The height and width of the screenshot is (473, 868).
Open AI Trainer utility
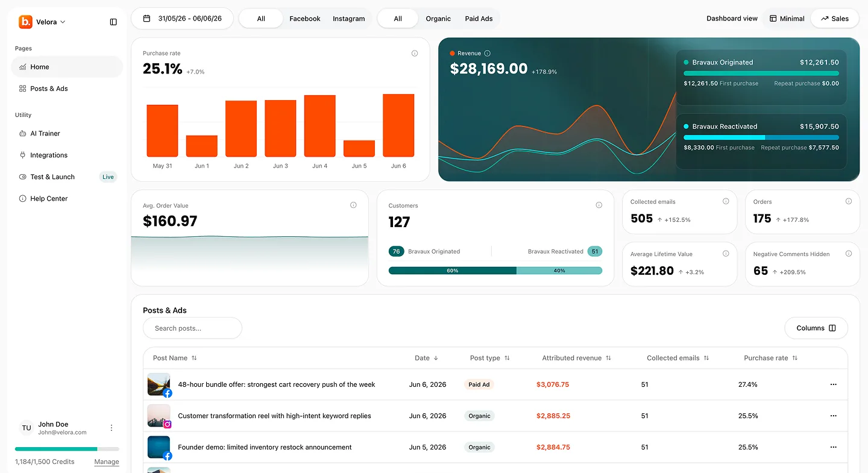click(x=67, y=133)
